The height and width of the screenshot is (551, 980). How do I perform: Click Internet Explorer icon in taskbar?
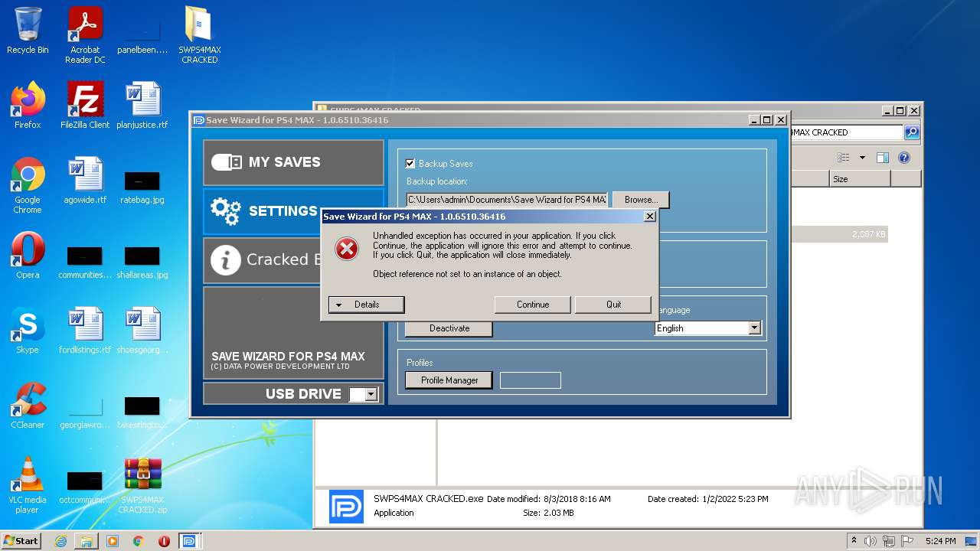[x=60, y=541]
